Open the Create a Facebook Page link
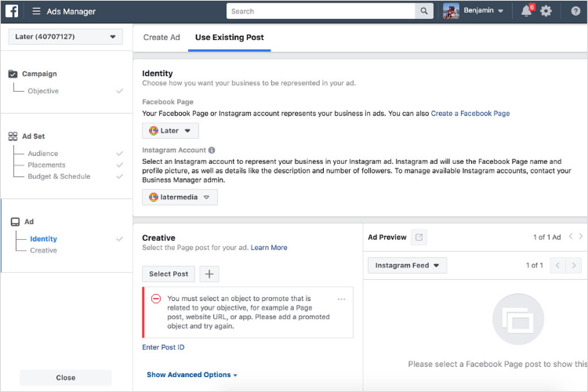This screenshot has height=392, width=588. point(470,113)
